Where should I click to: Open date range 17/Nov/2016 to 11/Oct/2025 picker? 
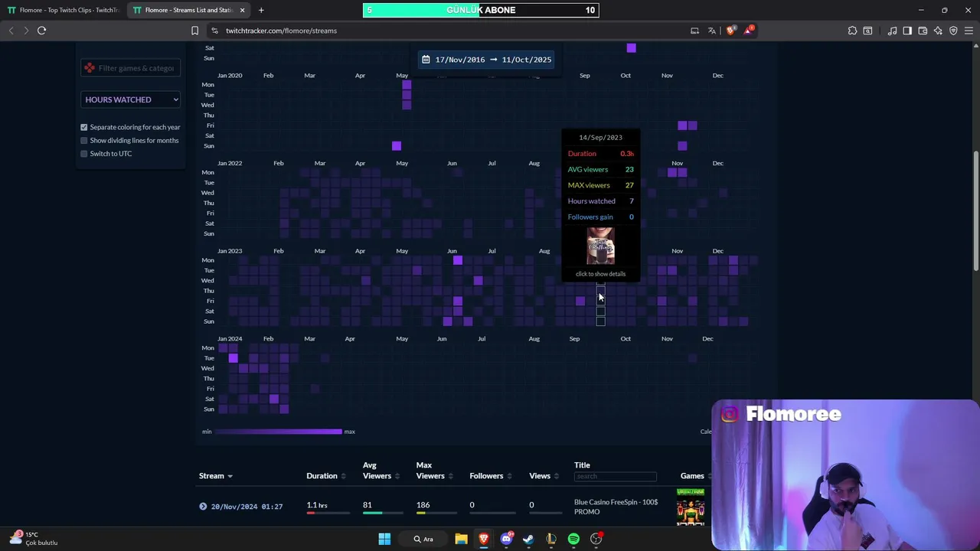click(486, 60)
